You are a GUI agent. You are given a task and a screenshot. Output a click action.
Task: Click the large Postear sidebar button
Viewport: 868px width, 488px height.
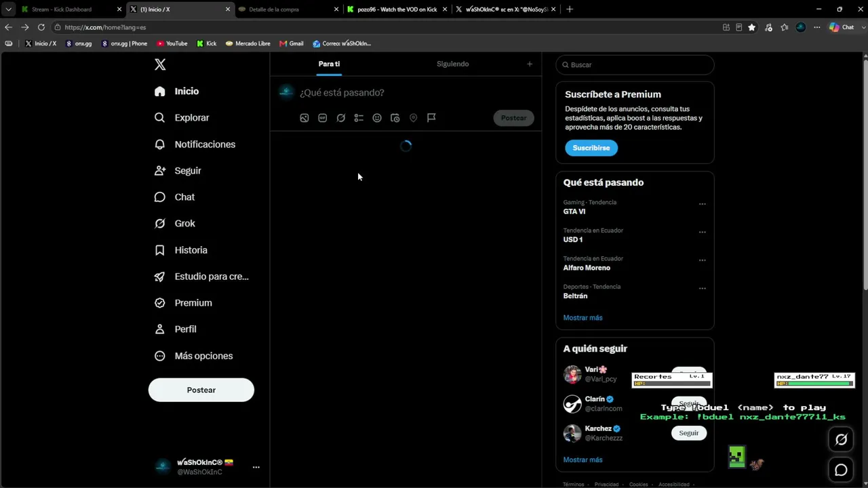(x=201, y=390)
